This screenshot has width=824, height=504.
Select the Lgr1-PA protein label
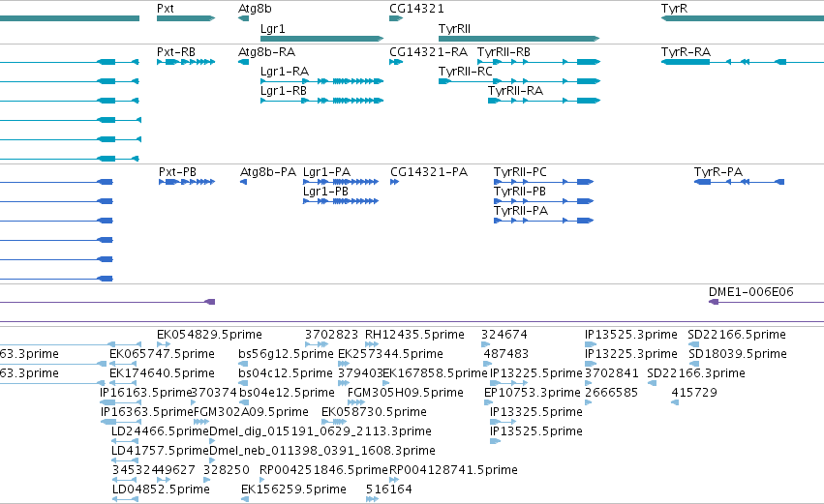[x=326, y=172]
